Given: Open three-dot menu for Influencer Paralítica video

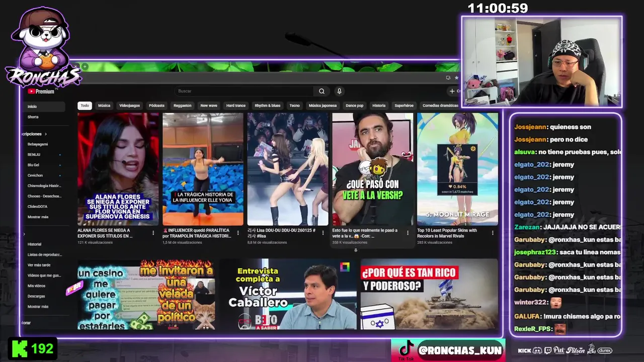Looking at the screenshot, I should pos(238,233).
